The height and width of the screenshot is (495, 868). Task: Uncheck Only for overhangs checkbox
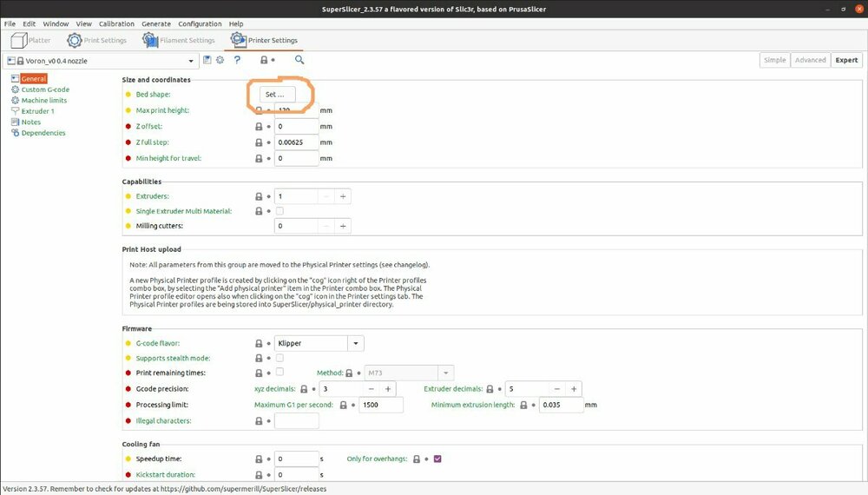437,459
